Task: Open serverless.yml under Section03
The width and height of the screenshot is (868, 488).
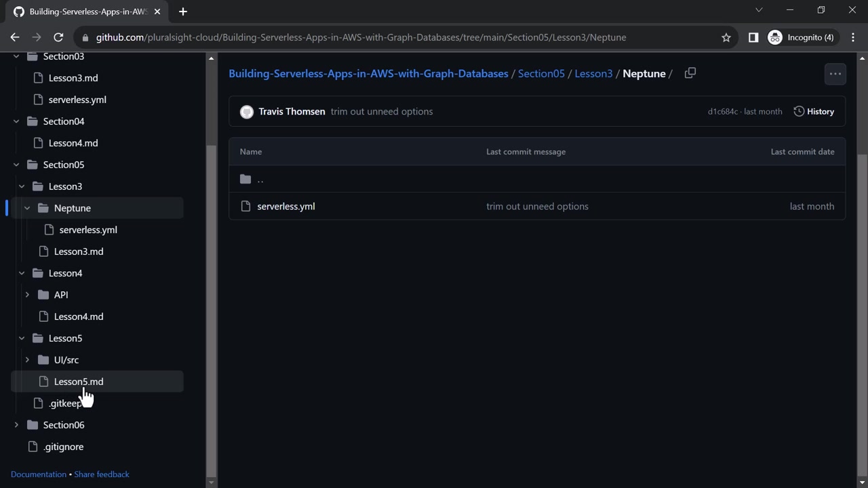Action: click(x=77, y=100)
